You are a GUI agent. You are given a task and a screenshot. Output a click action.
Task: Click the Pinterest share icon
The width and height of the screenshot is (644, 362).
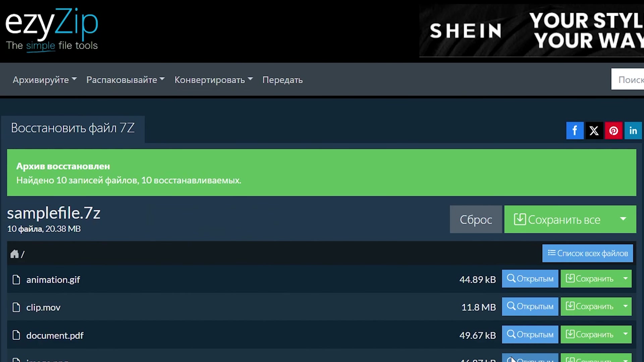[x=613, y=130]
